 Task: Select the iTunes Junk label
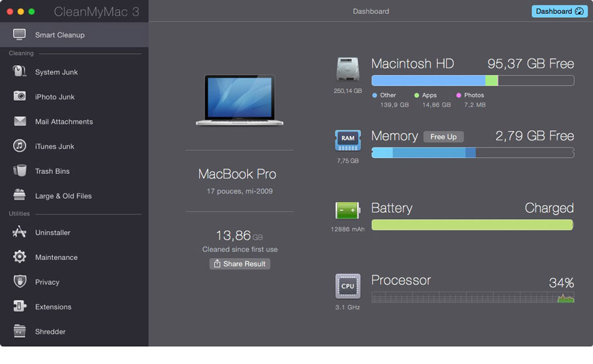[55, 146]
